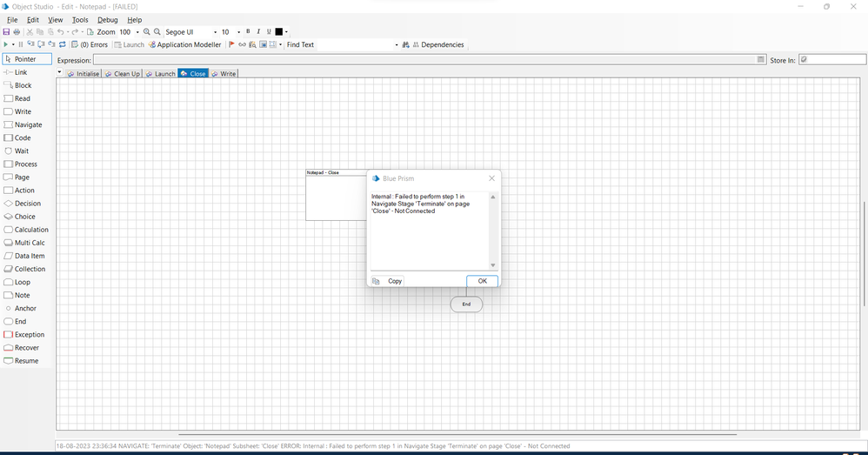
Task: Open the Tools menu
Action: (80, 20)
